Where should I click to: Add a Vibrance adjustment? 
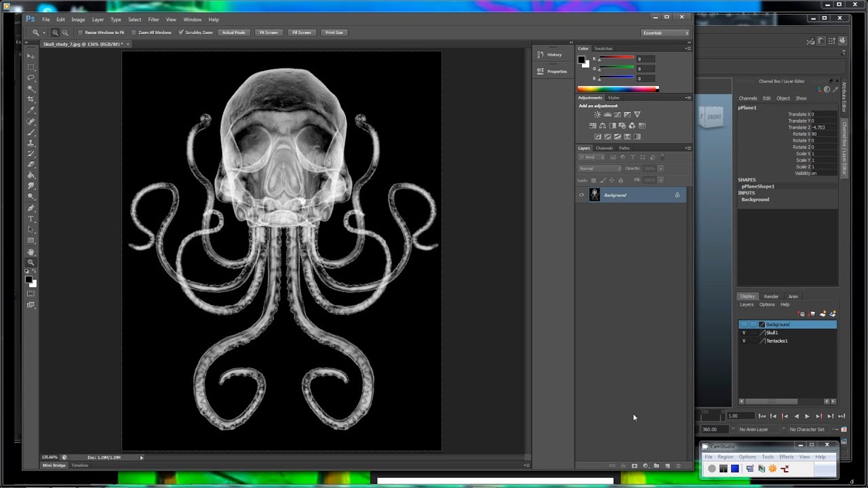pos(637,115)
